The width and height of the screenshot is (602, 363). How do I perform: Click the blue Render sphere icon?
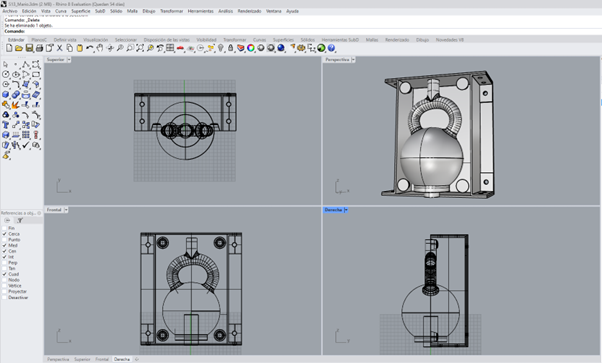pos(281,48)
